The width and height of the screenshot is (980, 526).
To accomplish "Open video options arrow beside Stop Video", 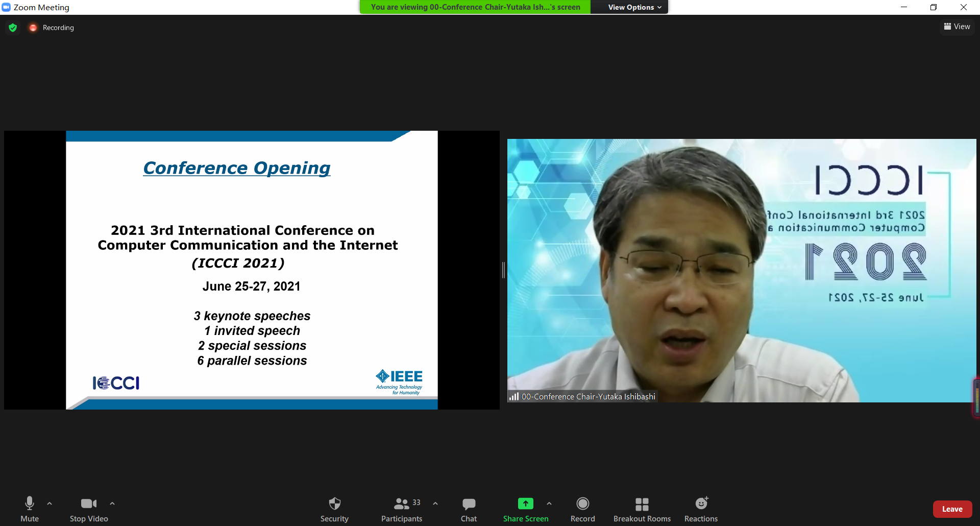I will 112,504.
